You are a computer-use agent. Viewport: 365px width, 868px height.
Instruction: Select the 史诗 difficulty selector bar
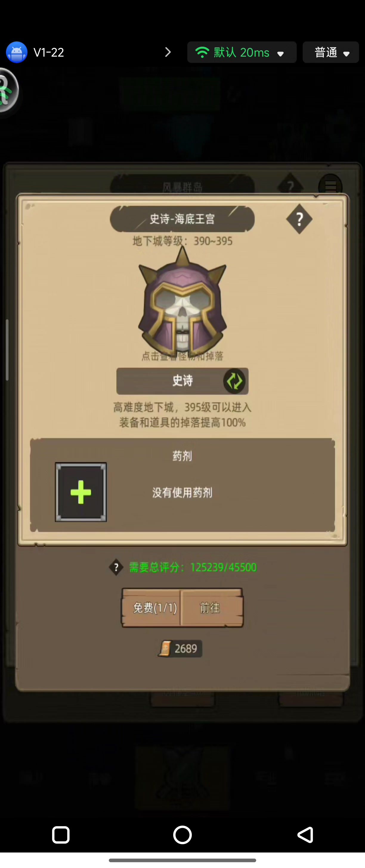(x=182, y=381)
